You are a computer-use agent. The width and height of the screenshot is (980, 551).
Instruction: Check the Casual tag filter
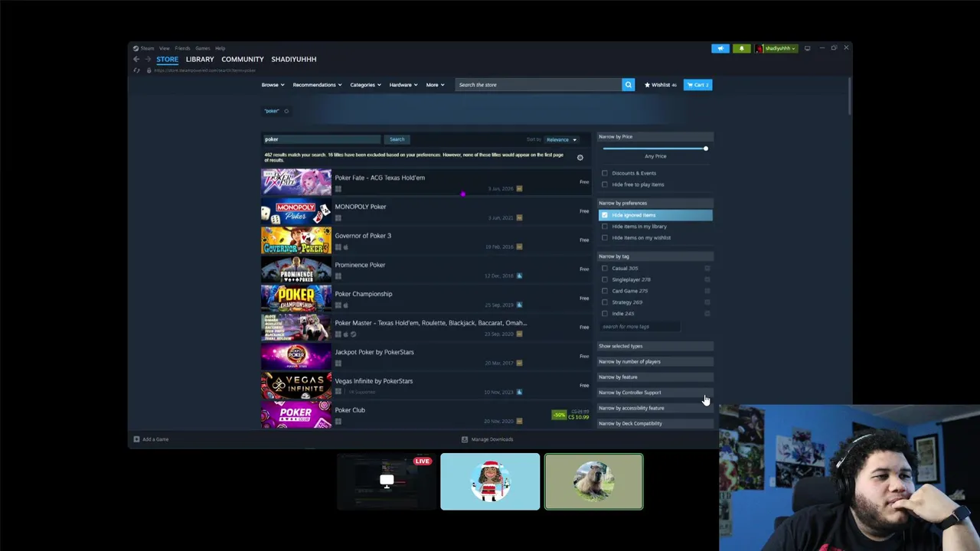pos(605,269)
